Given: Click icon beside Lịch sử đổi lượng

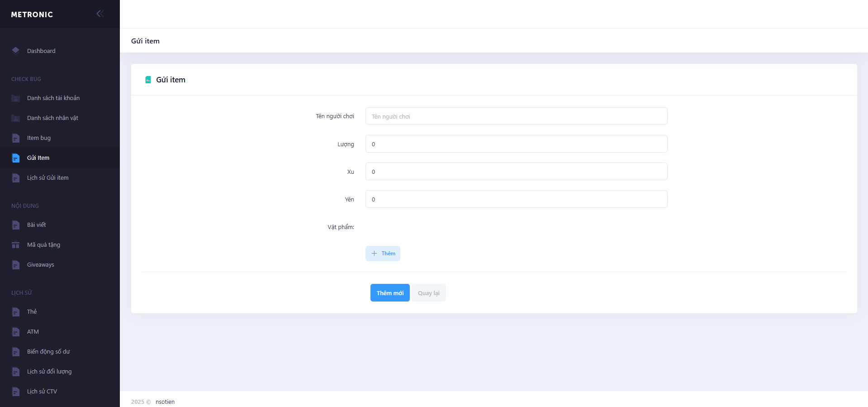Looking at the screenshot, I should [x=16, y=372].
